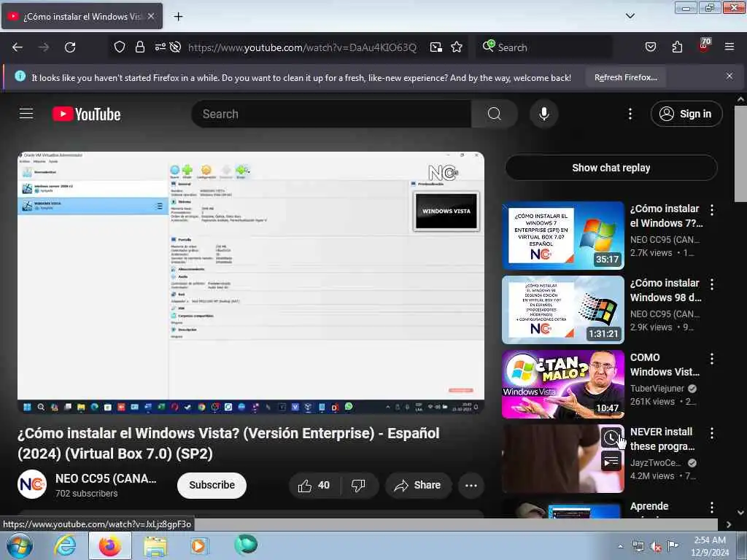Click the muted volume tray icon

point(656,546)
